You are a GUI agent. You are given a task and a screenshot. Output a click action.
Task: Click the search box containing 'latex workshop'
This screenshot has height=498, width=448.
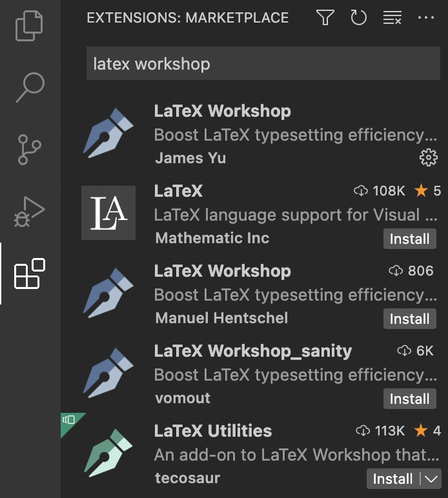tap(263, 63)
